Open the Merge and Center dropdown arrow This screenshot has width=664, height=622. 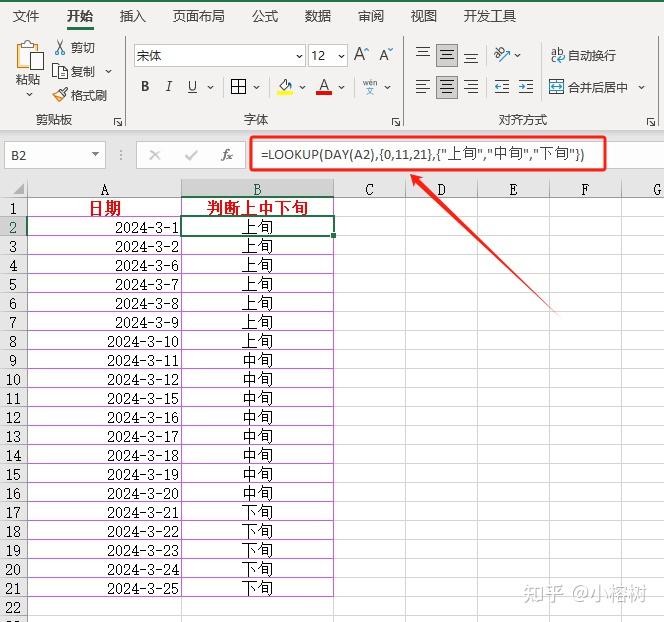tap(642, 87)
